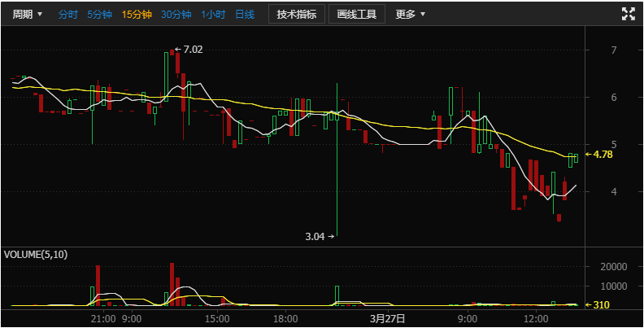Click the 15:00 time axis label

(x=217, y=318)
